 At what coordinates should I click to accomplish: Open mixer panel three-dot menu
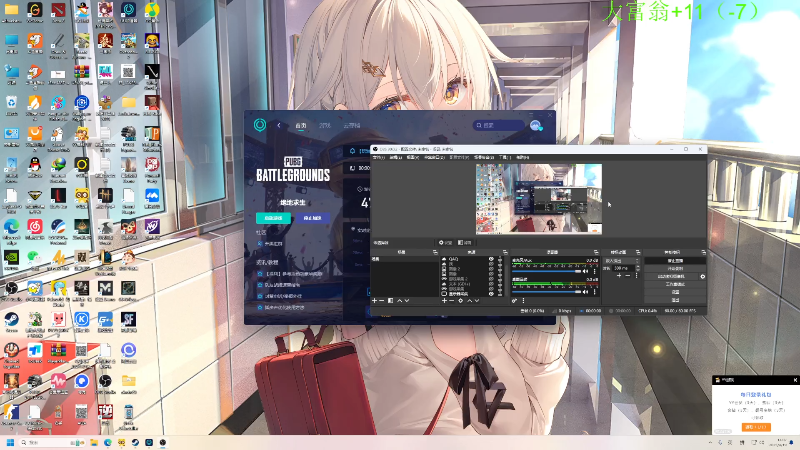[x=523, y=301]
